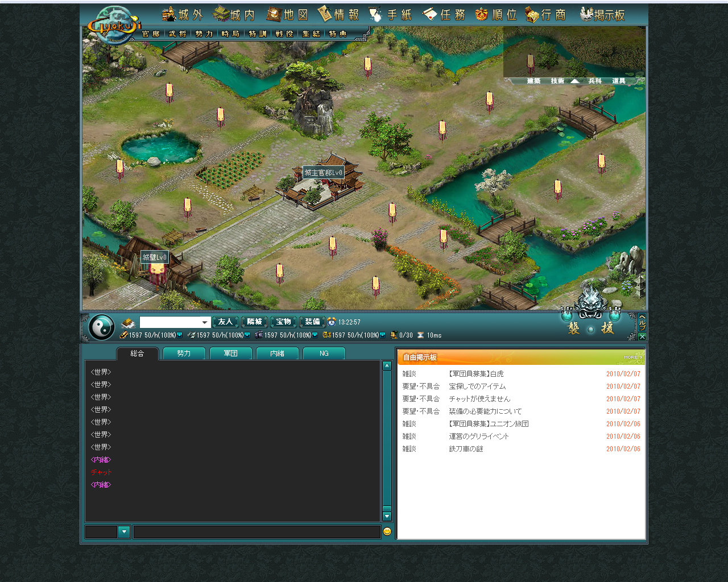Switch to the 内緒 chat tab
This screenshot has height=582, width=728.
277,354
